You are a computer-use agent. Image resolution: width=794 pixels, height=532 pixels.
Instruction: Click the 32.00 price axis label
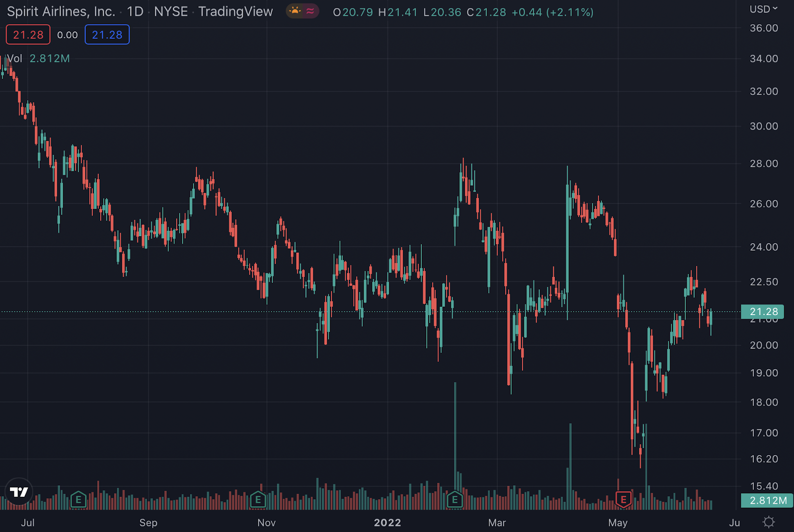(x=764, y=91)
